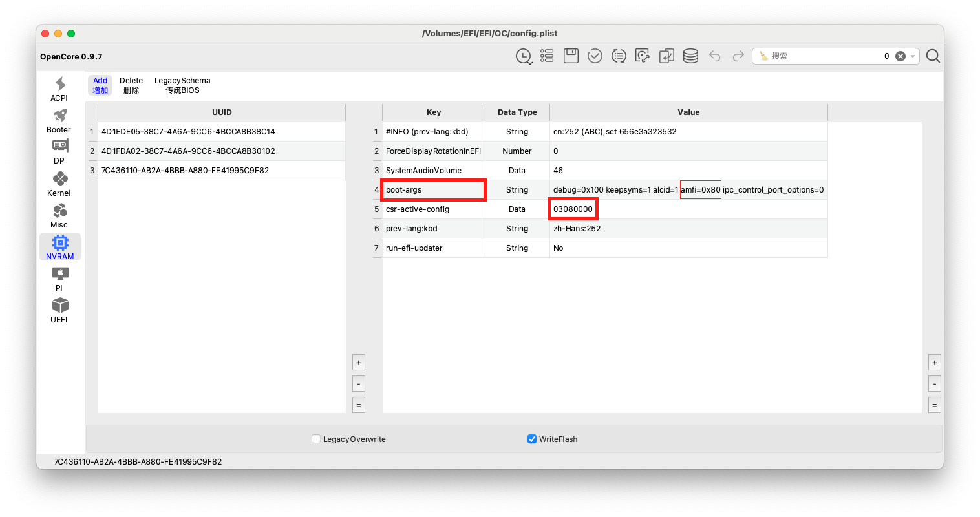Redo the last change

738,56
